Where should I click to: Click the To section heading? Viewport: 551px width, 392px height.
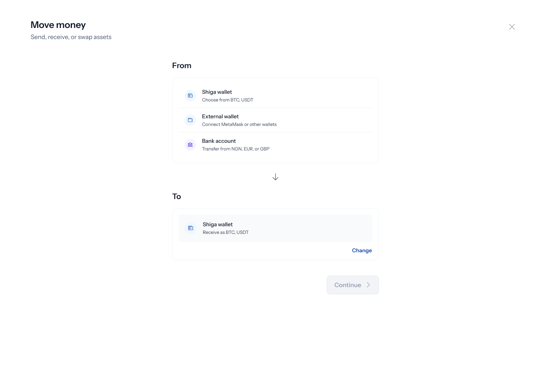click(x=176, y=196)
